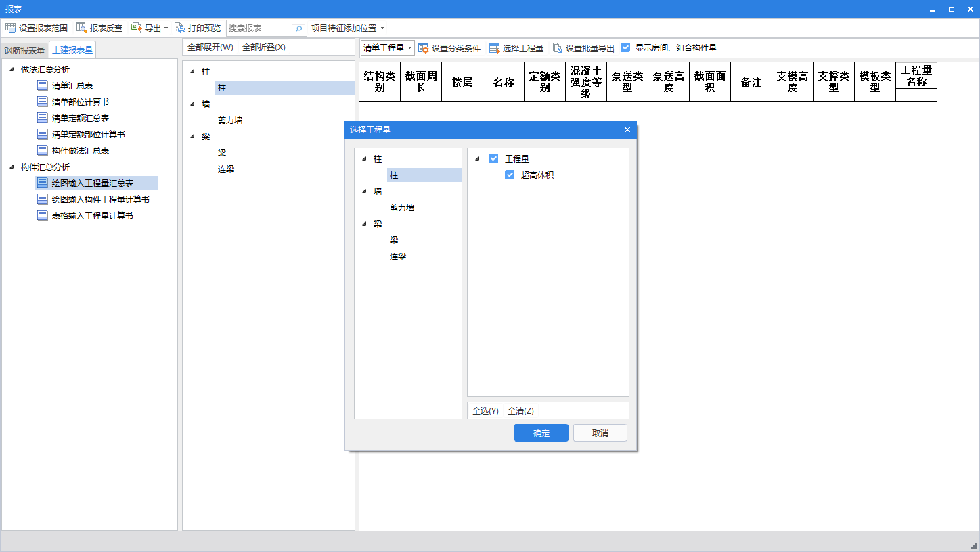This screenshot has width=980, height=552.
Task: Click report icon beside 构件做法汇总表
Action: 43,150
